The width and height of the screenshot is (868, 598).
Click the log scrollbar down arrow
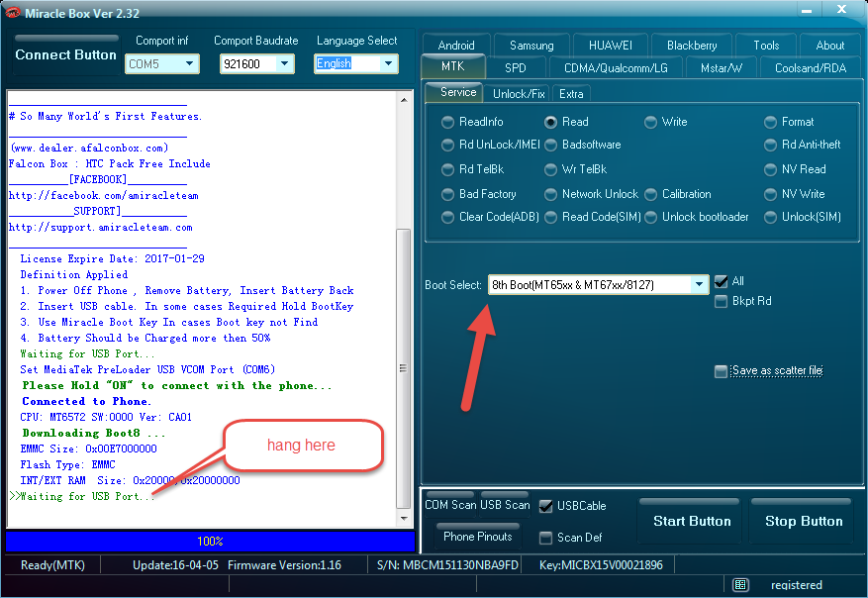(x=404, y=519)
